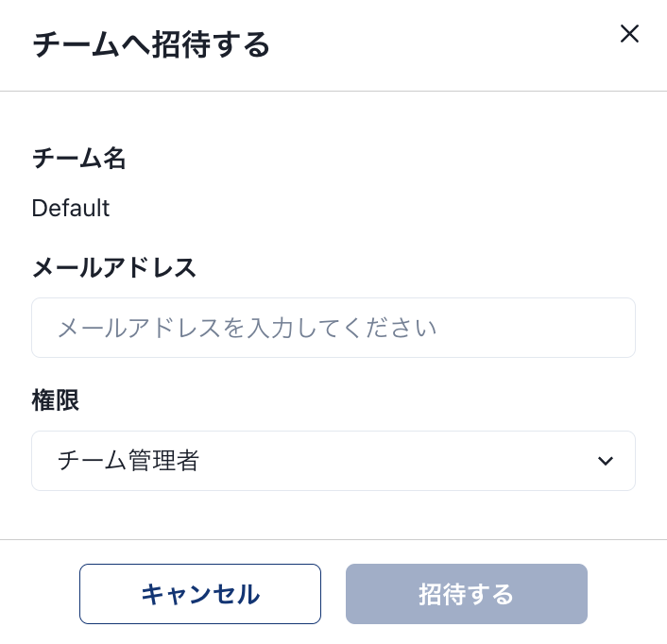This screenshot has width=667, height=644.
Task: Send the invitation with 招待する
Action: click(467, 594)
